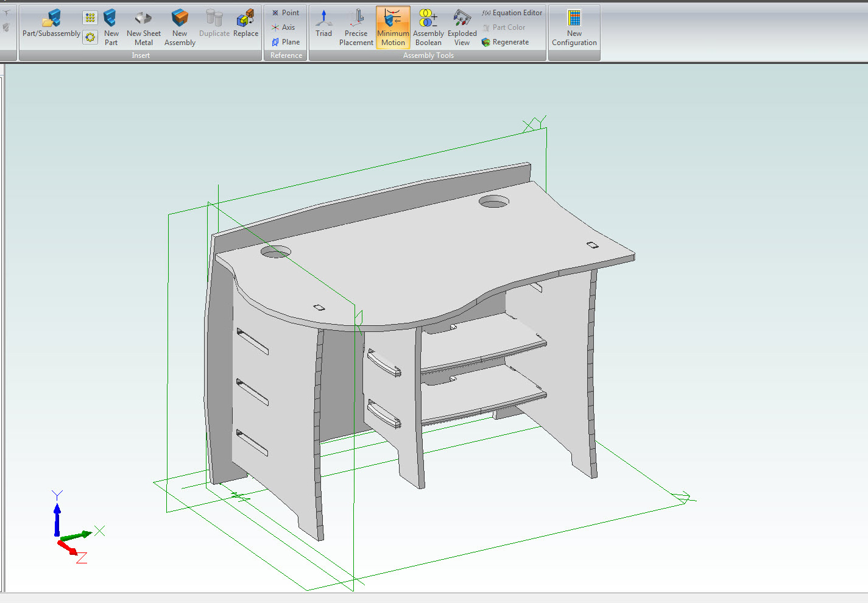Viewport: 868px width, 603px height.
Task: Select small rectangular cutout near right desktop edge
Action: (x=592, y=245)
